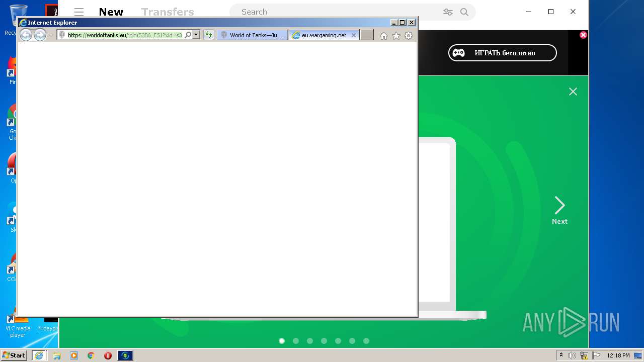
Task: Open a new blank tab
Action: (367, 35)
